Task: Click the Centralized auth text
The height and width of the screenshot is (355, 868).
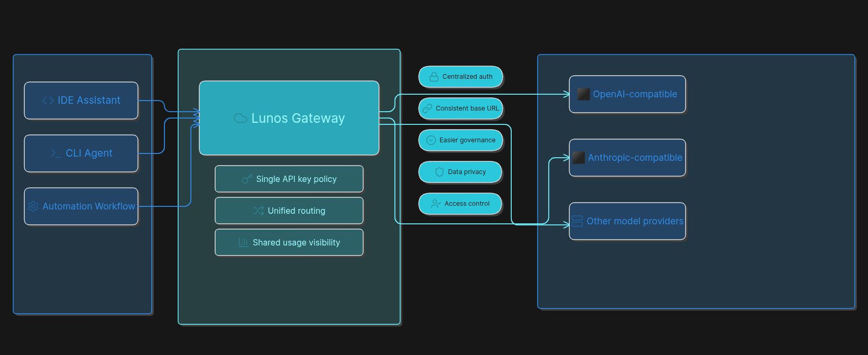Action: tap(467, 77)
